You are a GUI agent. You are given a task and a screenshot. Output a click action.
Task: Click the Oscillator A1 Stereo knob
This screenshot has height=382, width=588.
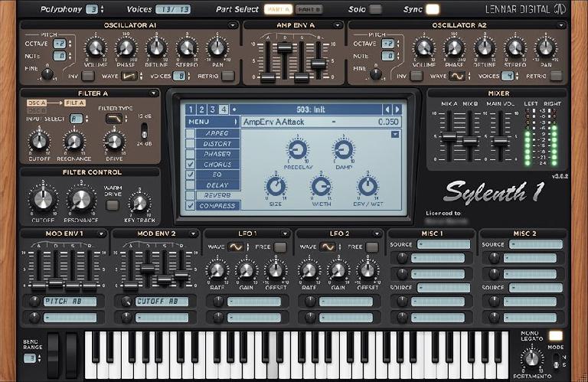[x=187, y=48]
